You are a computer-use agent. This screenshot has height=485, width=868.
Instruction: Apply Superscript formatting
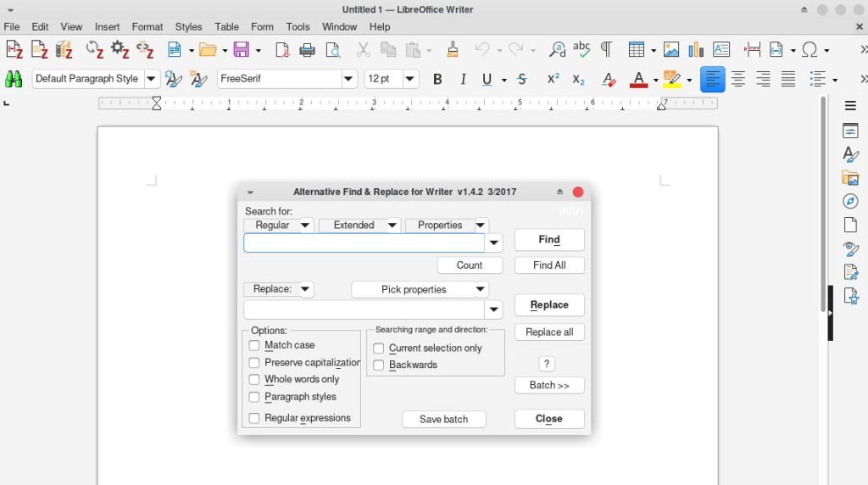coord(553,79)
